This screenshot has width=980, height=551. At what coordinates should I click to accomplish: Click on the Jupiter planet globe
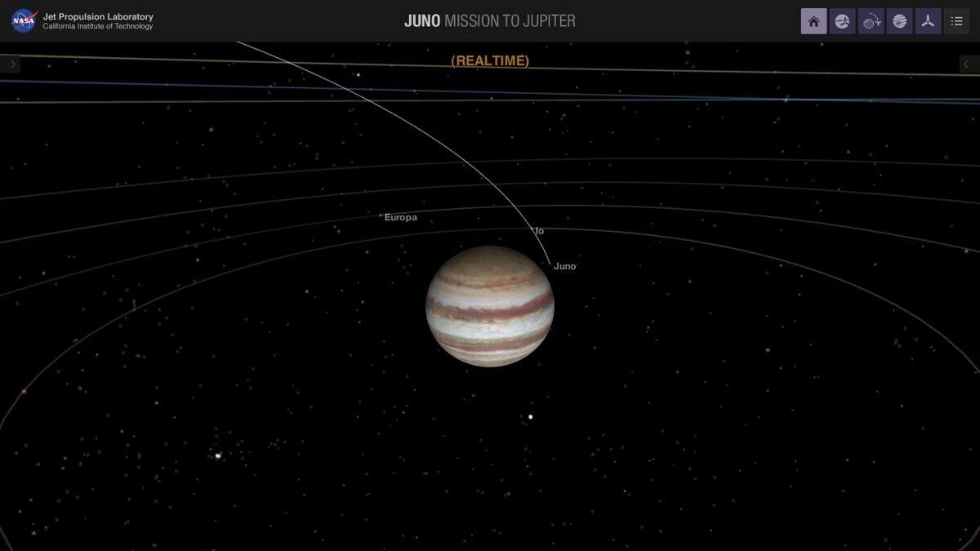click(x=490, y=306)
